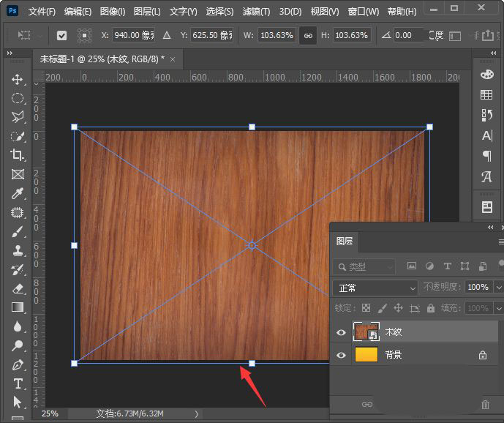Viewport: 504px width, 423px height.
Task: Select the Quick Selection tool
Action: click(18, 136)
